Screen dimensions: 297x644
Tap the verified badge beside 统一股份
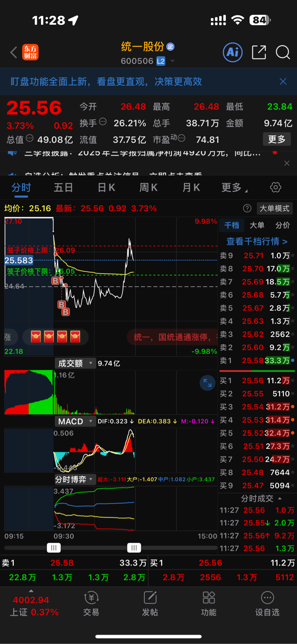(x=170, y=47)
